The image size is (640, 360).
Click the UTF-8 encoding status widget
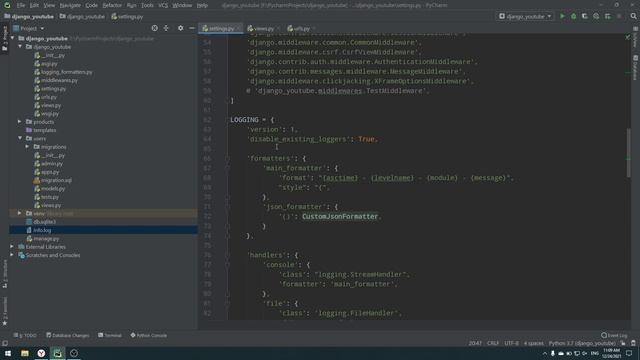pyautogui.click(x=511, y=343)
